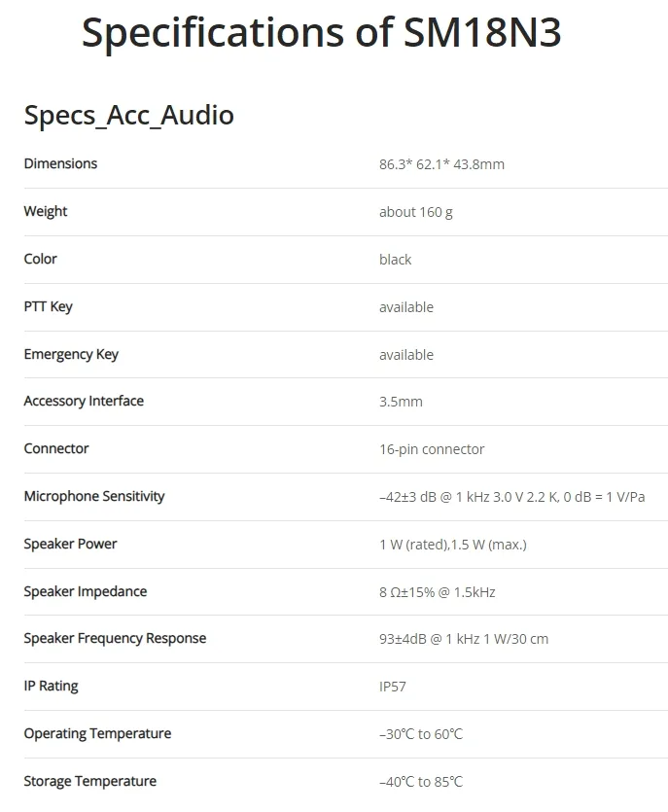Click the IP57 rating value
The height and width of the screenshot is (812, 668).
(x=393, y=687)
